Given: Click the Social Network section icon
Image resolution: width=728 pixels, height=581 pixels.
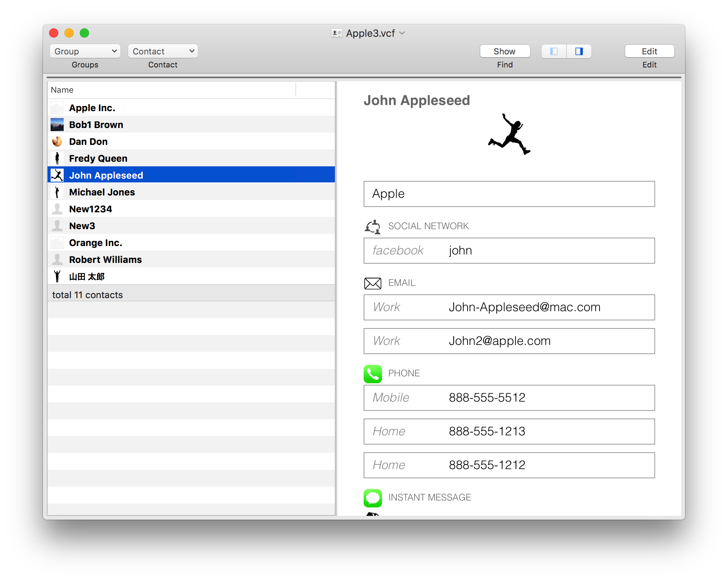Looking at the screenshot, I should point(372,226).
